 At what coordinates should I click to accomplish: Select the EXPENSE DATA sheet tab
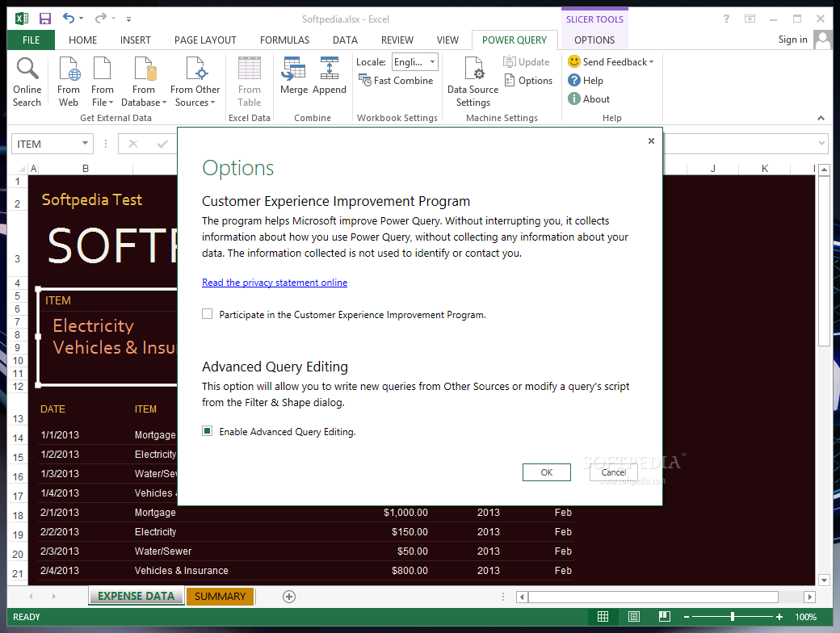[x=136, y=596]
